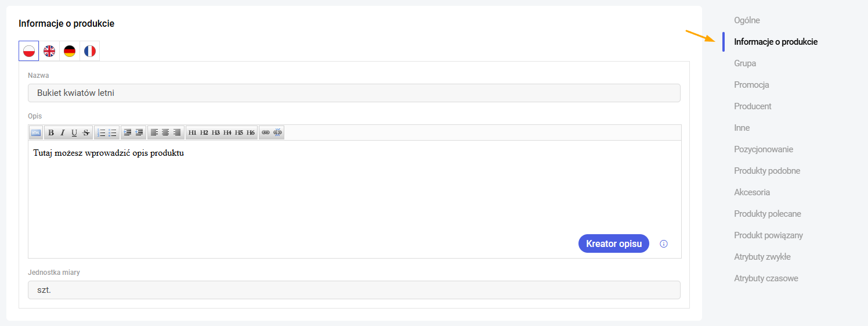The width and height of the screenshot is (868, 326).
Task: Click info icon next to Kreator opisu
Action: tap(664, 244)
